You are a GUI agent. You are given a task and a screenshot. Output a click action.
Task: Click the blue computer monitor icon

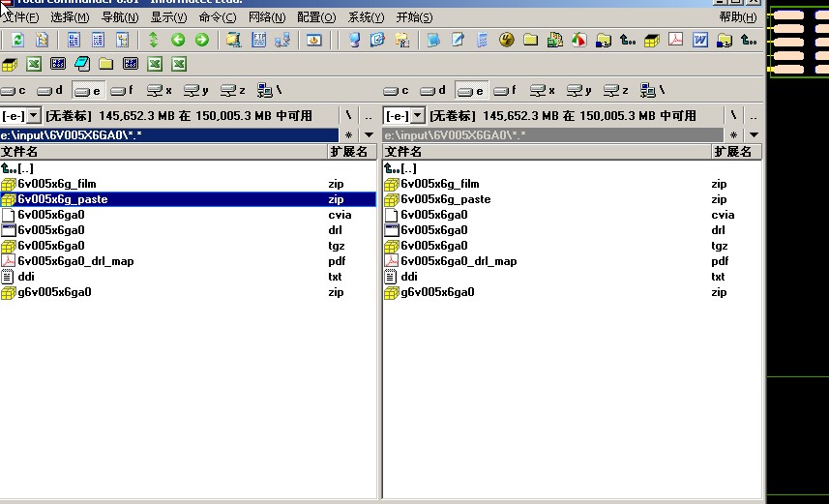tap(355, 40)
